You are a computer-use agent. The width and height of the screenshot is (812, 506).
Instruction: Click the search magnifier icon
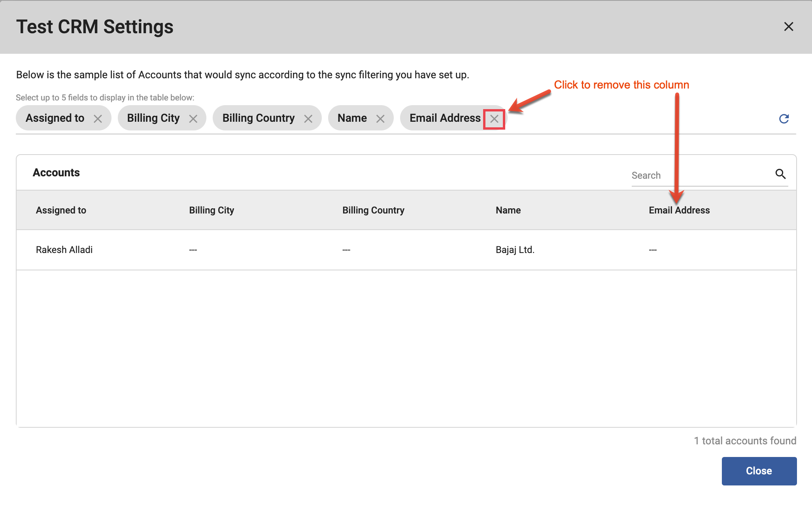point(781,174)
